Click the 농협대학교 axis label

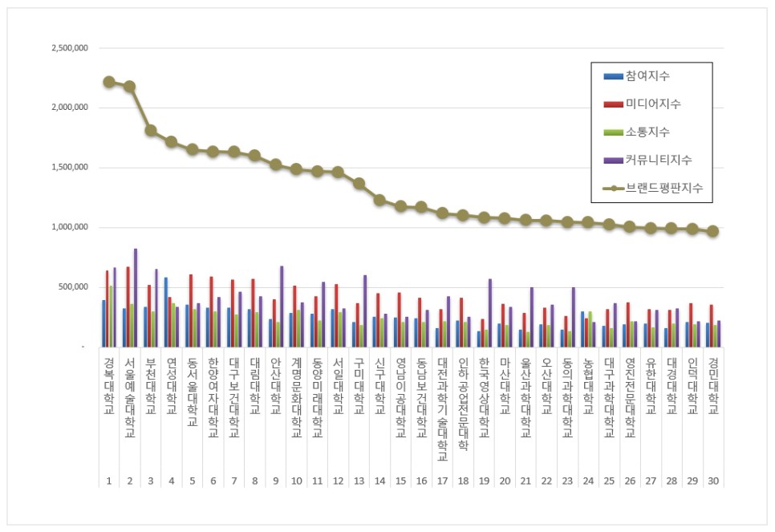pyautogui.click(x=588, y=386)
